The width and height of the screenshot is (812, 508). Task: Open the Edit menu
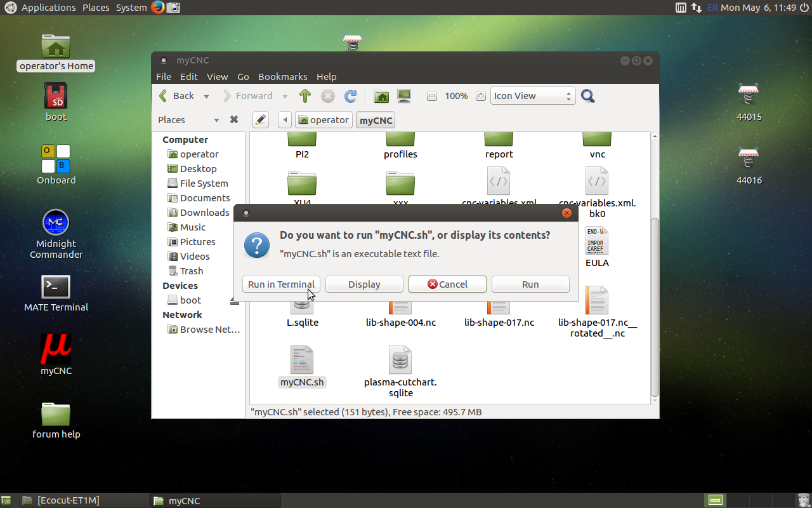pyautogui.click(x=188, y=76)
